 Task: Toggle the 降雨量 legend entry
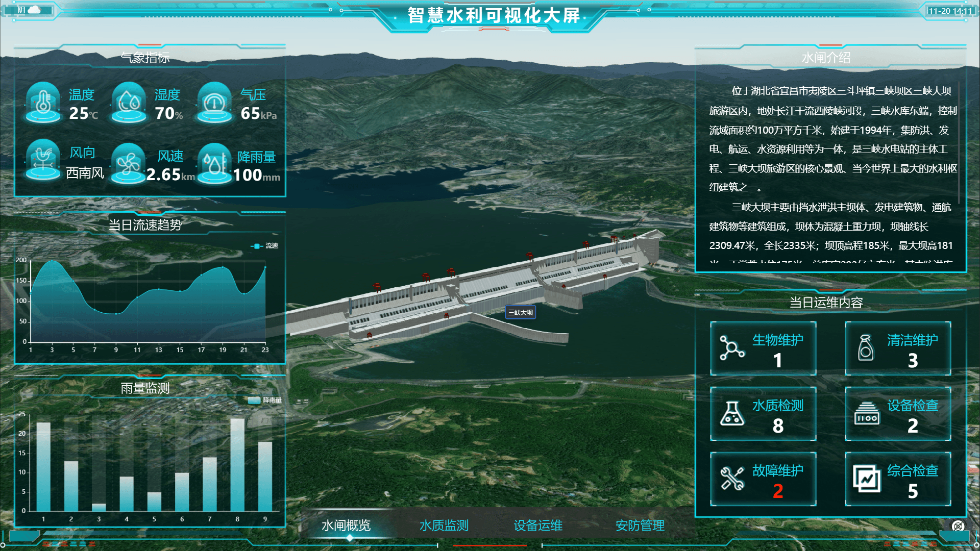[264, 400]
